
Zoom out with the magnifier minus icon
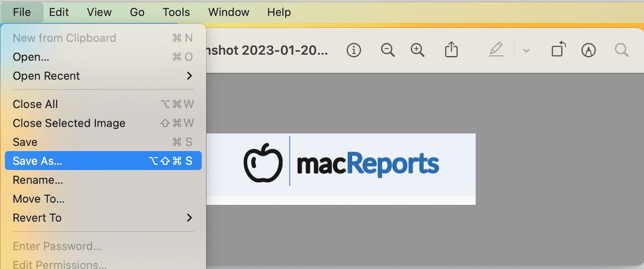coord(388,50)
